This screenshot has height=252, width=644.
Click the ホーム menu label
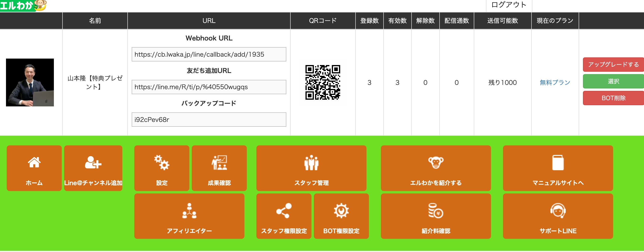click(34, 183)
